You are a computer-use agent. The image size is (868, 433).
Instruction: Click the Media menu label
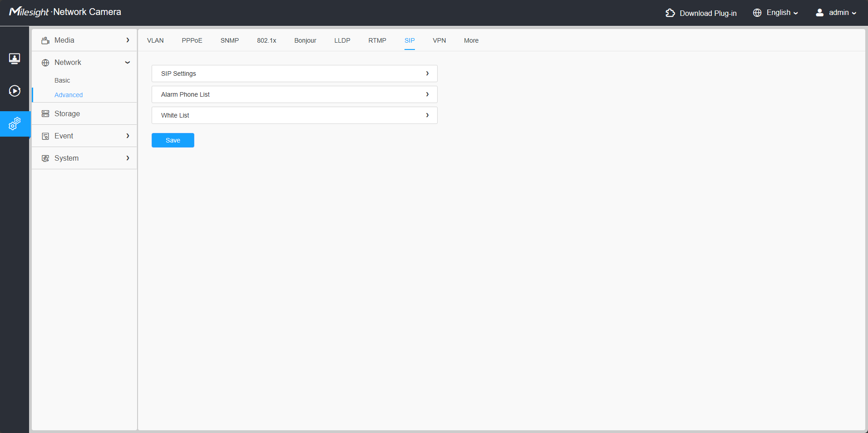point(64,40)
